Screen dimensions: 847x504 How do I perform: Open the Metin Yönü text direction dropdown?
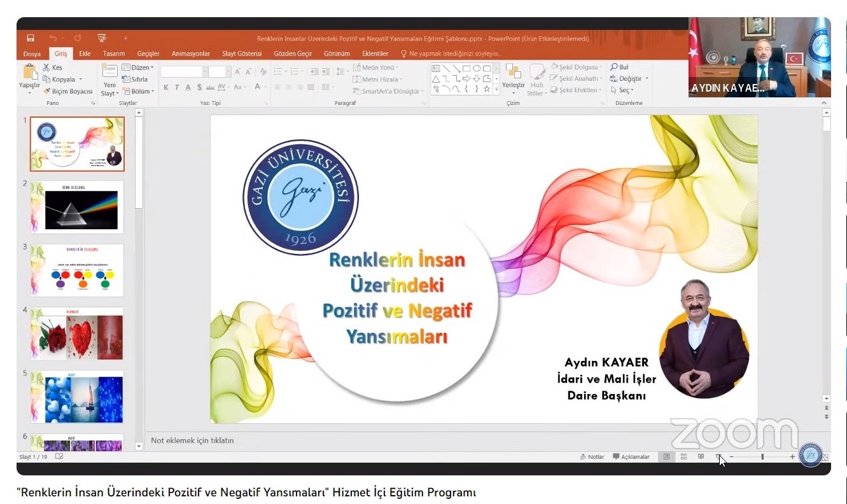click(x=376, y=67)
